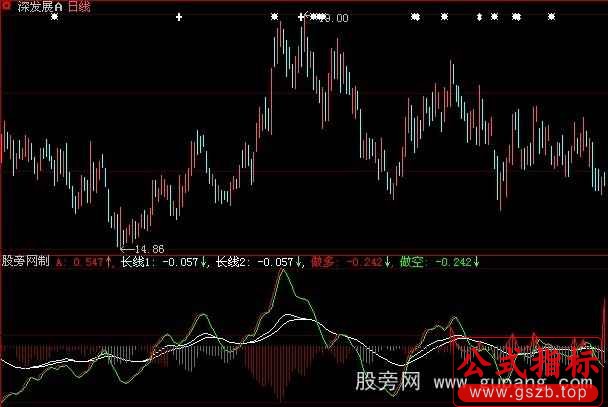Click the red down arrow after the 做多 value

pyautogui.click(x=385, y=263)
